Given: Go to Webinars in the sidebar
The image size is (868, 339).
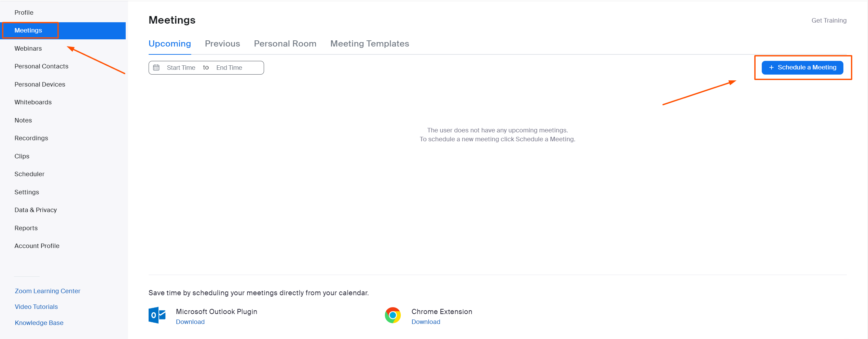Looking at the screenshot, I should [x=28, y=49].
